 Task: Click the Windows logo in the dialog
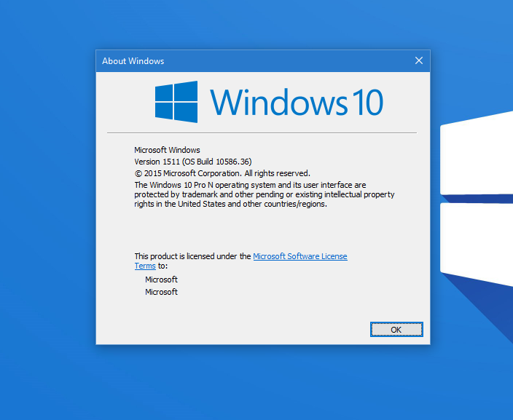(176, 102)
